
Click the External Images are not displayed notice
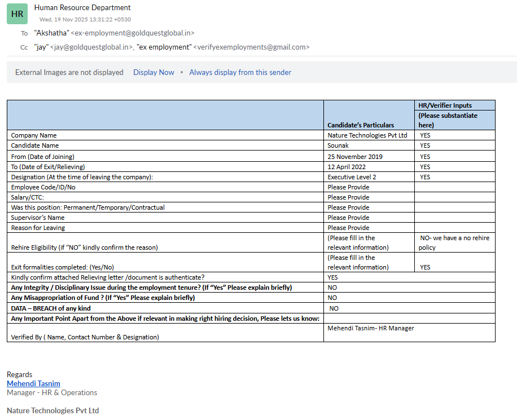click(x=69, y=72)
